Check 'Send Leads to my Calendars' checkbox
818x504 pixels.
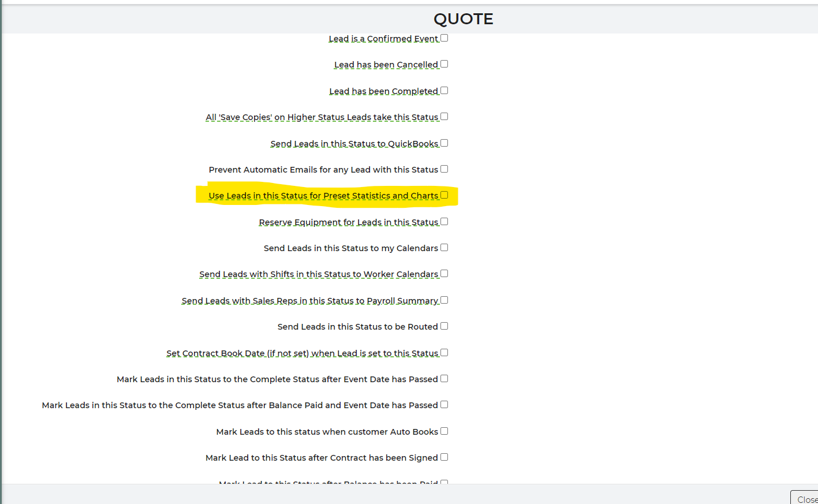(444, 248)
